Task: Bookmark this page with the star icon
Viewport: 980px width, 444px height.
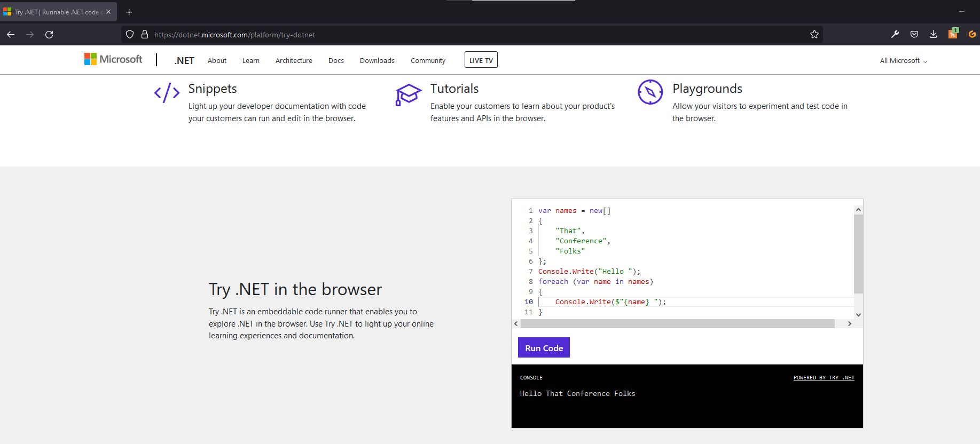Action: pyautogui.click(x=814, y=35)
